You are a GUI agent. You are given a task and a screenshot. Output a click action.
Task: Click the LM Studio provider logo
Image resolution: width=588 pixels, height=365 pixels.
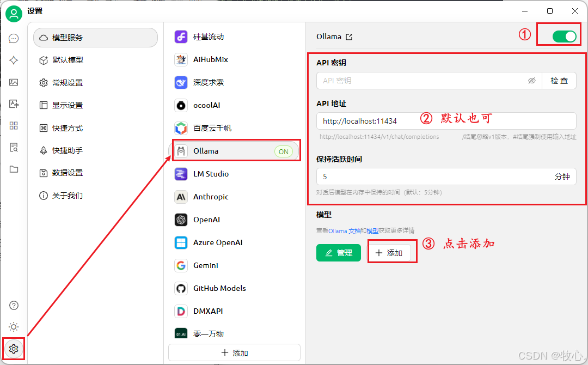click(181, 174)
